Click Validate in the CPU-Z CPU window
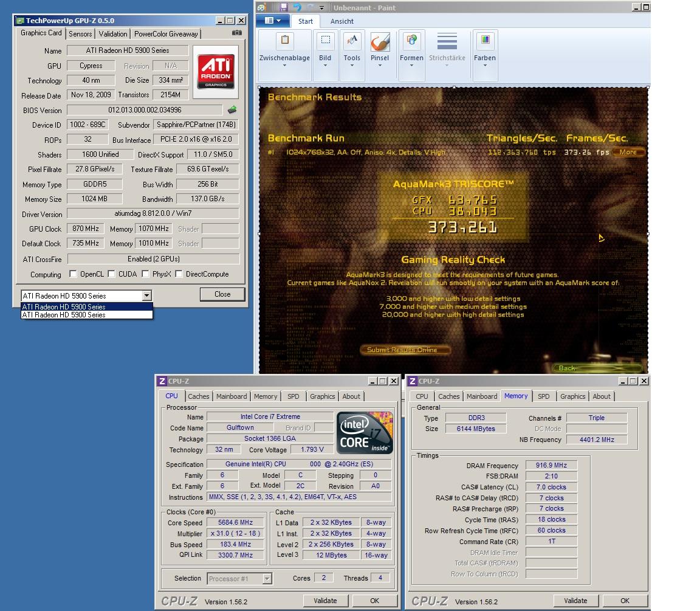 tap(326, 601)
